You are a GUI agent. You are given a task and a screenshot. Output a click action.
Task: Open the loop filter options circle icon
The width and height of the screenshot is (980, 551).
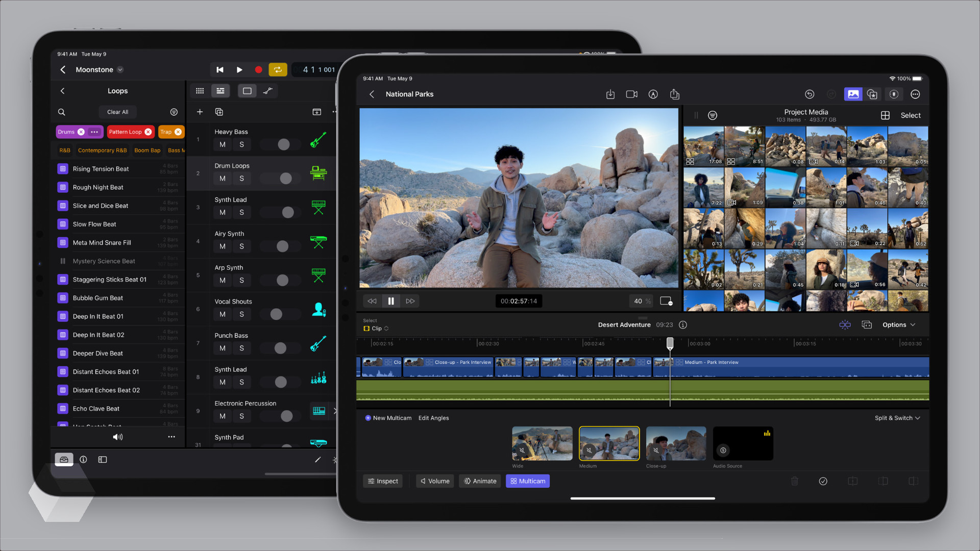tap(174, 112)
